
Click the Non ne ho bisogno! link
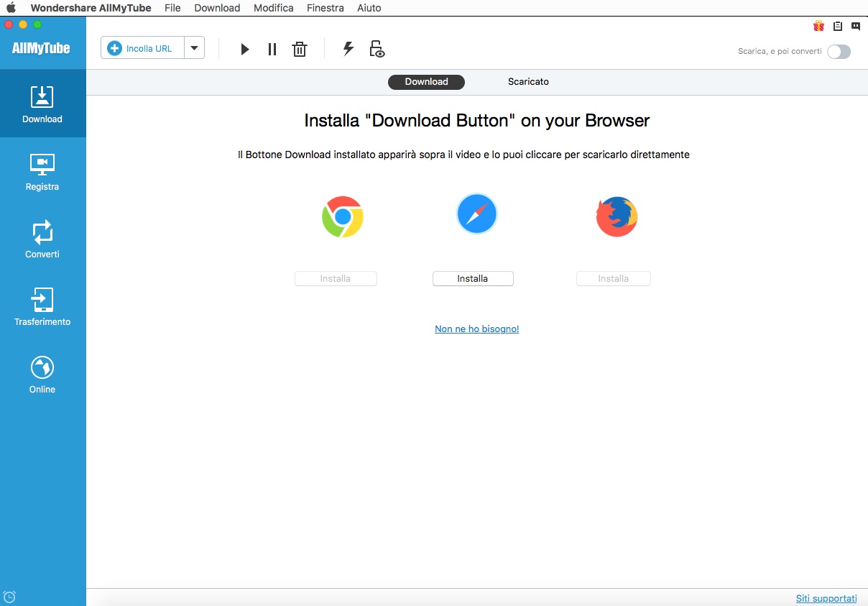(x=476, y=329)
